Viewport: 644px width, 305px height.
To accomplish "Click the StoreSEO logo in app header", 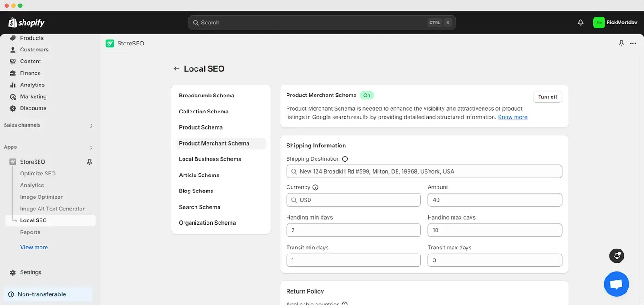I will pyautogui.click(x=110, y=43).
